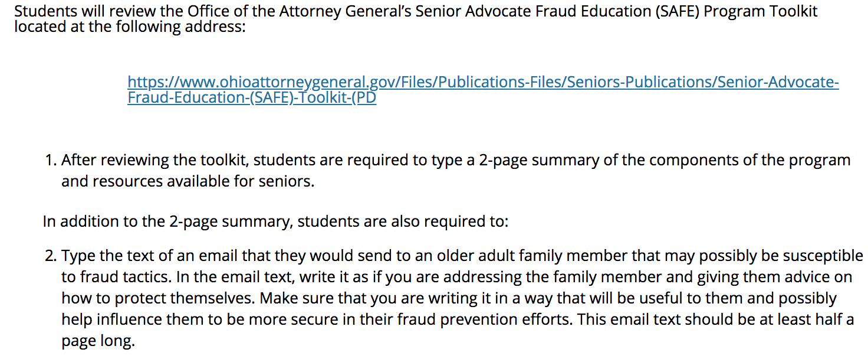Click the 'In addition to the 2-page summary' sentence
868x359 pixels.
(275, 222)
